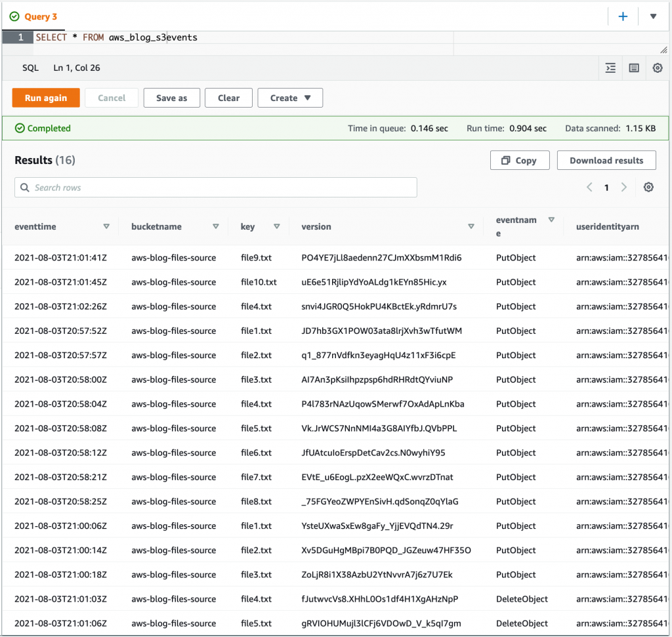Click the magnifier icon in Search rows
The height and width of the screenshot is (637, 672).
point(25,187)
